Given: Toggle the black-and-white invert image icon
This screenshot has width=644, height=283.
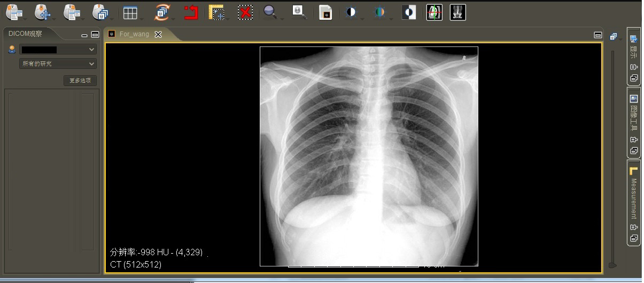Looking at the screenshot, I should [408, 12].
